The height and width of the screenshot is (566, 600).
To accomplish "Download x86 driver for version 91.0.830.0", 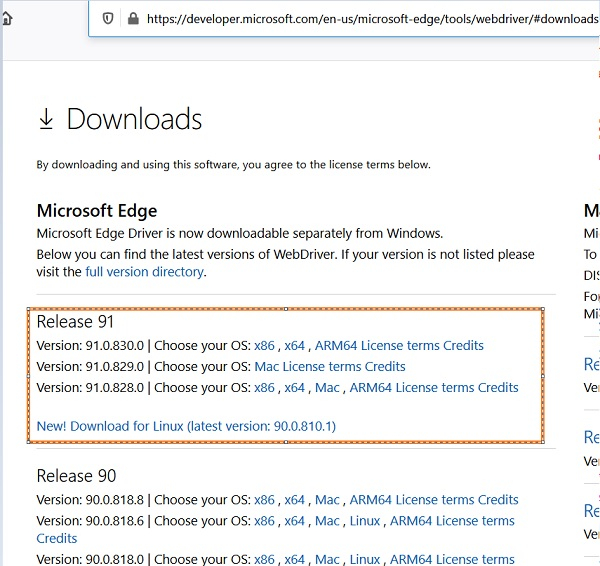I will 264,346.
